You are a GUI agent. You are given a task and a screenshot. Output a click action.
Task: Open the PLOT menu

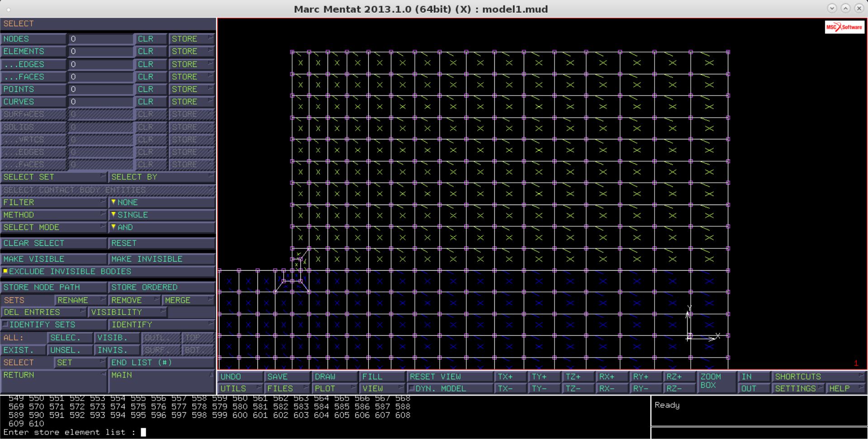pos(335,388)
